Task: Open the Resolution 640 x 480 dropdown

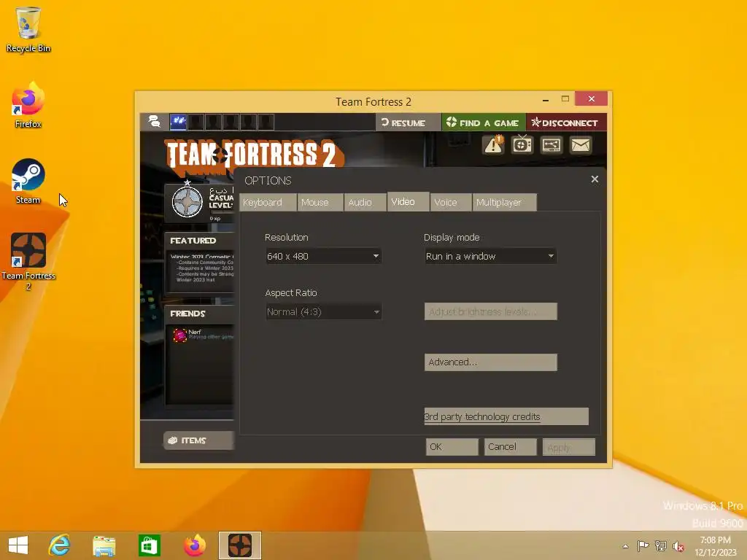Action: click(323, 256)
